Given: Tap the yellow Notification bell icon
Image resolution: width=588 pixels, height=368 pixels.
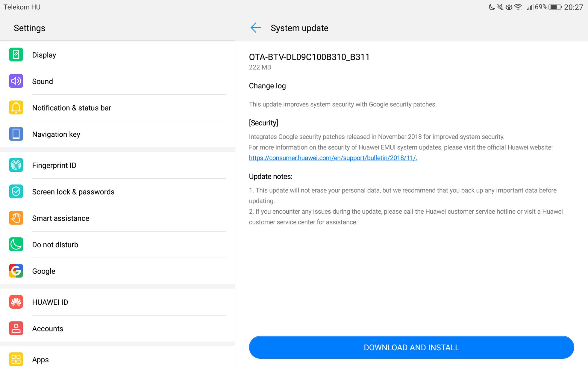Looking at the screenshot, I should point(16,108).
